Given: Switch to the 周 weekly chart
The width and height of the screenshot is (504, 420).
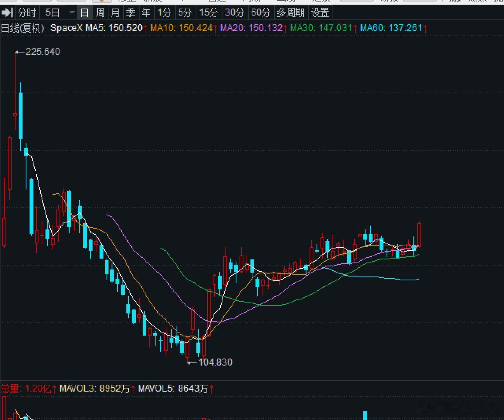Looking at the screenshot, I should [100, 13].
